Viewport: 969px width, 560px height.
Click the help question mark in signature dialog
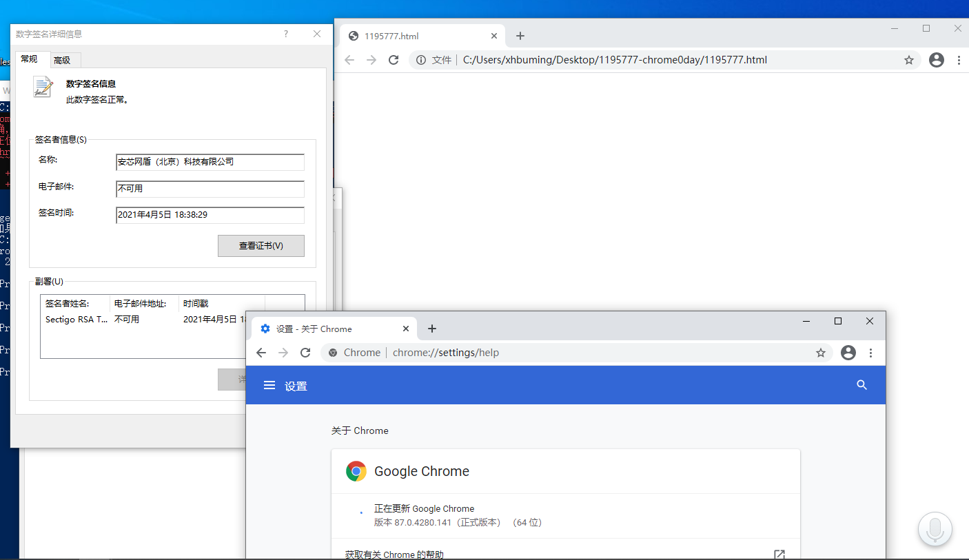[286, 34]
